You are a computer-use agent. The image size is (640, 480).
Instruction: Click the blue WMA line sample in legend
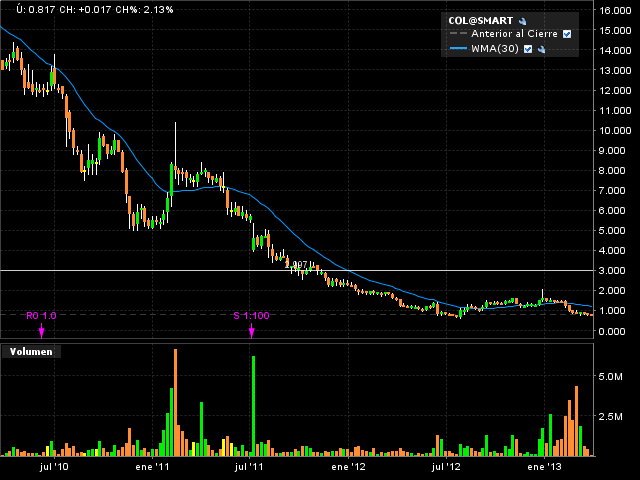coord(458,49)
